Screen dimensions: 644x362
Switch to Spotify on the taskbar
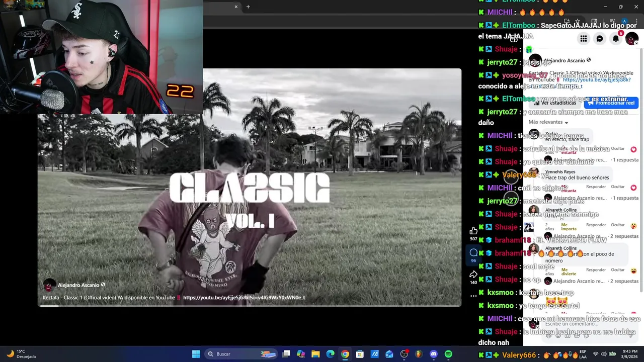tap(448, 354)
